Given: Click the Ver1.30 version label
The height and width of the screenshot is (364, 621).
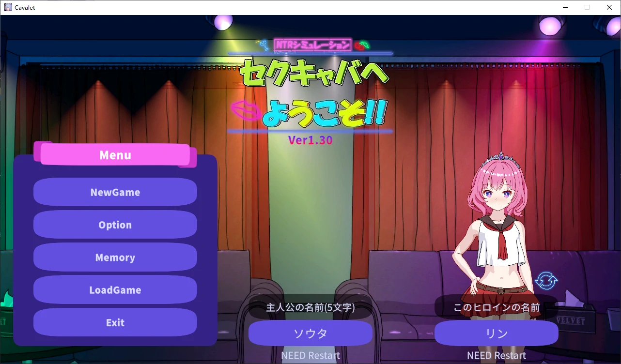Looking at the screenshot, I should point(310,140).
